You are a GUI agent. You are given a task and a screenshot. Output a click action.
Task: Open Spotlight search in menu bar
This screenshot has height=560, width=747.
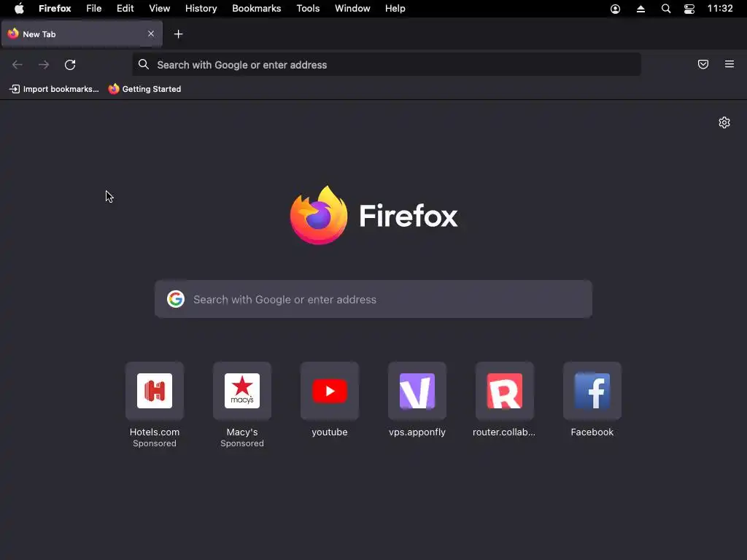tap(666, 9)
